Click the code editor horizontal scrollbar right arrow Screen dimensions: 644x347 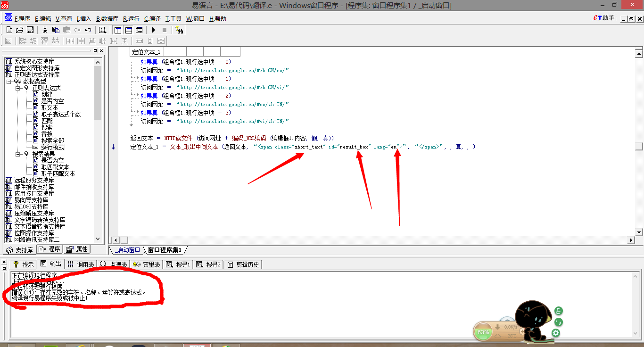coord(631,240)
